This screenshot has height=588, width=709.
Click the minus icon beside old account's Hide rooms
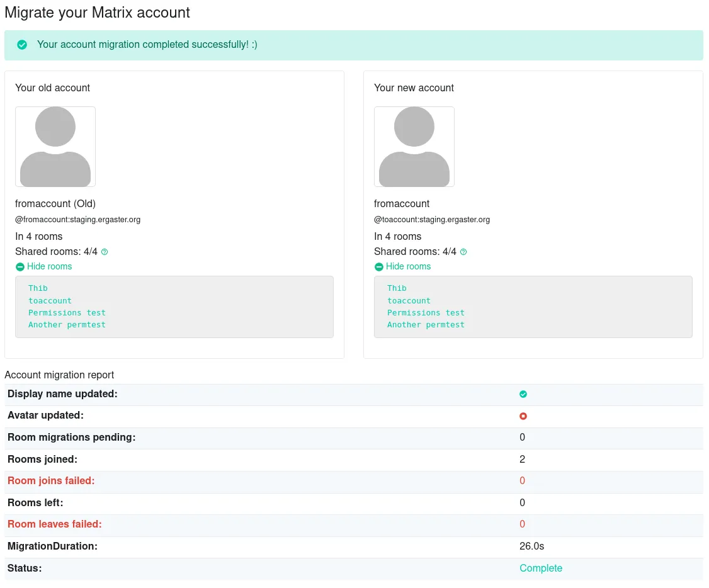20,266
